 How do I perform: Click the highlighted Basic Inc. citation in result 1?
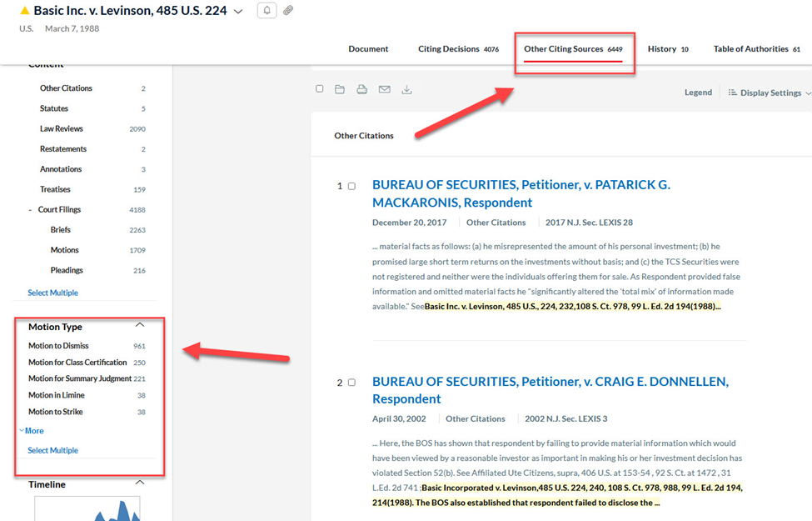(x=573, y=307)
